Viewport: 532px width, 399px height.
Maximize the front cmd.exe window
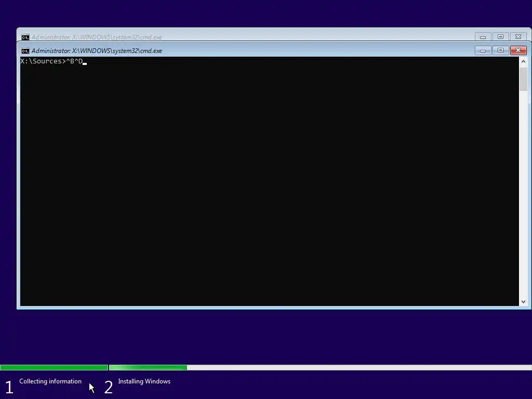click(500, 50)
